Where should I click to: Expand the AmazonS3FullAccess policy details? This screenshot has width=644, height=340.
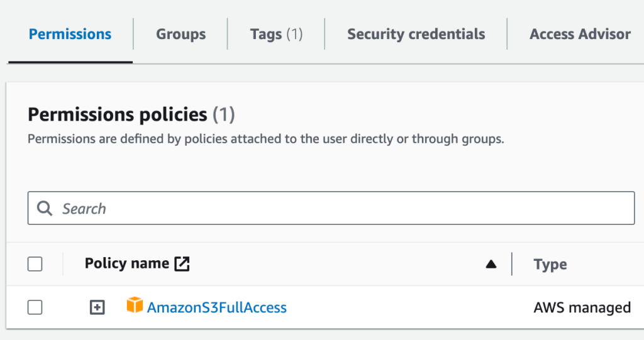click(97, 307)
